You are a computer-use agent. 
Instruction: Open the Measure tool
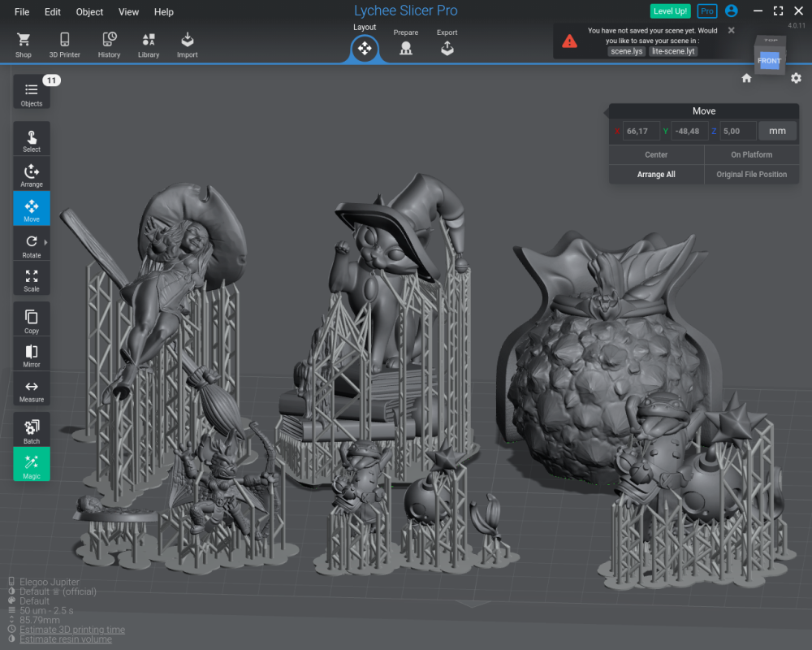click(x=32, y=390)
